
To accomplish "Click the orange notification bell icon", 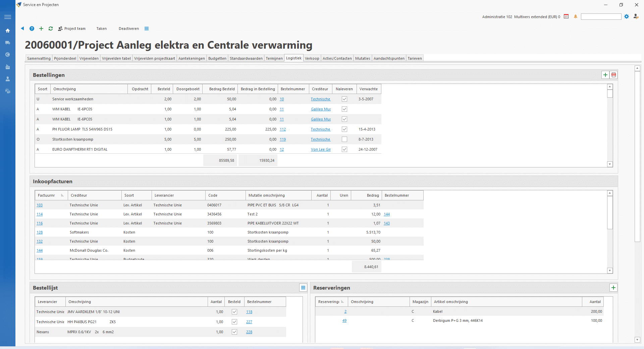I will pos(576,16).
